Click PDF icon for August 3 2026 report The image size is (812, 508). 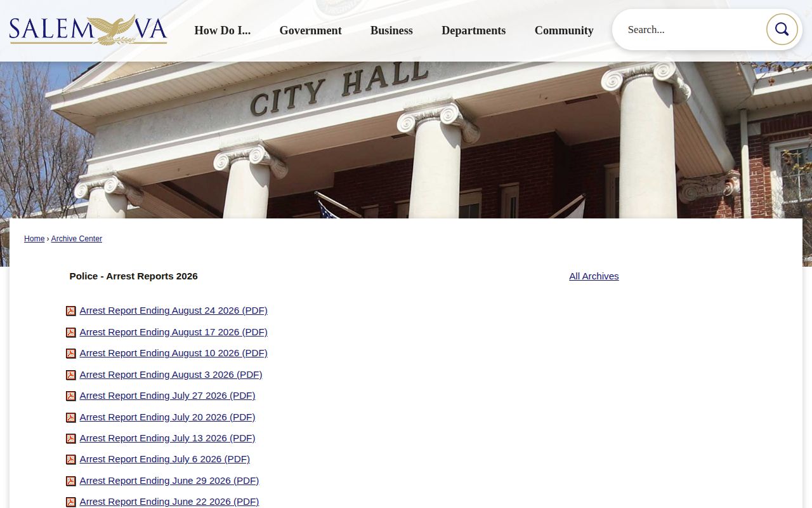tap(71, 375)
